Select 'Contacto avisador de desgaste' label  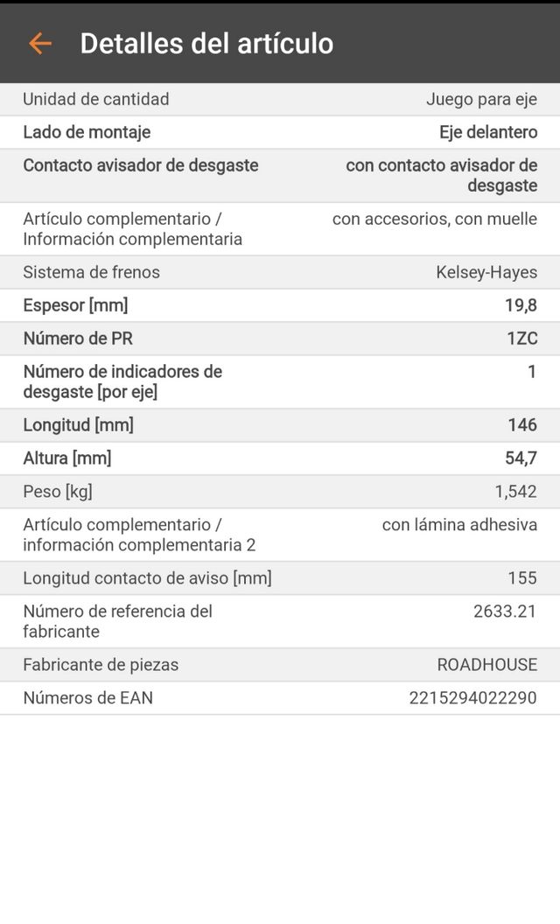point(140,165)
